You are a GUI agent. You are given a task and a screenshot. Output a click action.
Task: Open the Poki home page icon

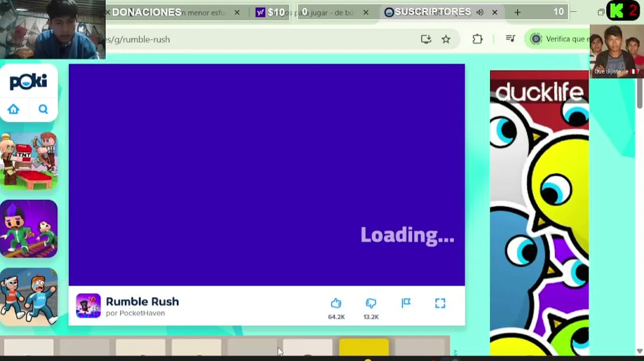point(14,109)
